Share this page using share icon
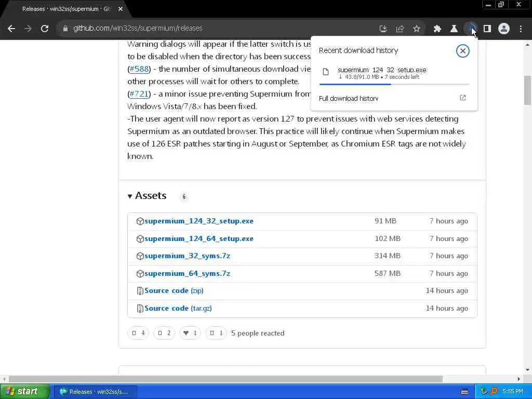The width and height of the screenshot is (532, 399). click(400, 29)
